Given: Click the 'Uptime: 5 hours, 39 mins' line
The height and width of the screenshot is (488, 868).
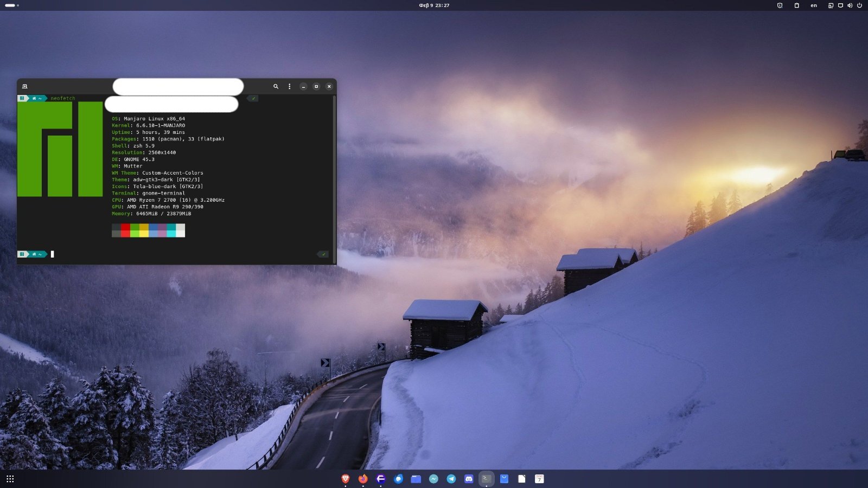Looking at the screenshot, I should coord(148,132).
